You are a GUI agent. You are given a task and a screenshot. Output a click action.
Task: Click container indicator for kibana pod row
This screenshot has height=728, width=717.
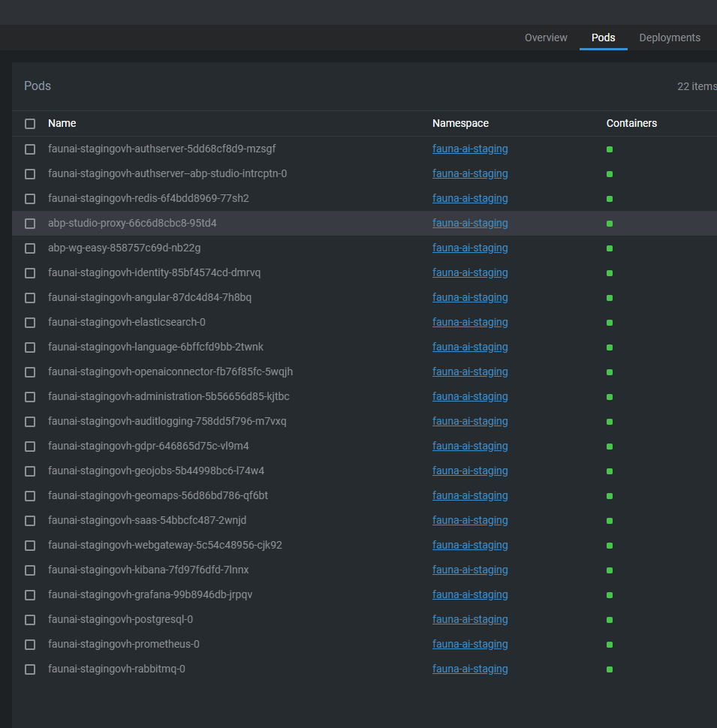tap(610, 570)
